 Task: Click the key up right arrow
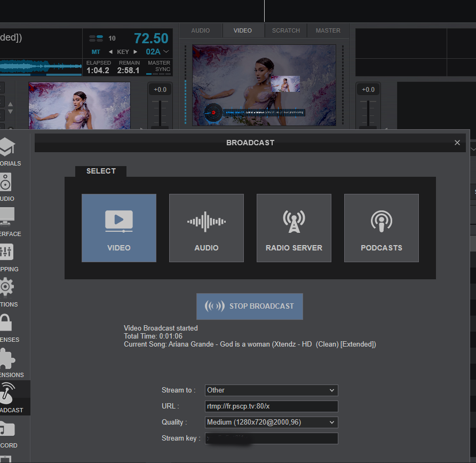point(136,52)
